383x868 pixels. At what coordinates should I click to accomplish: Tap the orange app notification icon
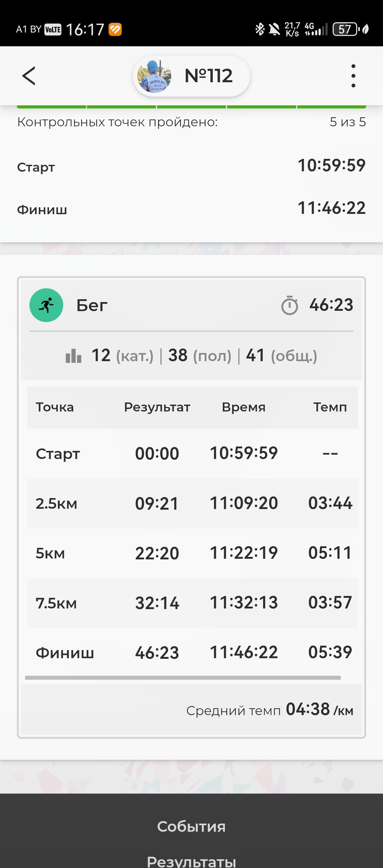coord(115,29)
